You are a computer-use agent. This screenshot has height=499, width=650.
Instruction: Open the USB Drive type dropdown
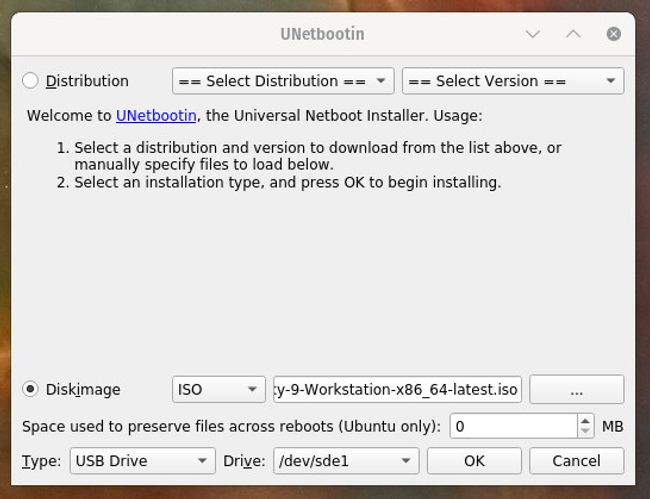click(x=143, y=460)
